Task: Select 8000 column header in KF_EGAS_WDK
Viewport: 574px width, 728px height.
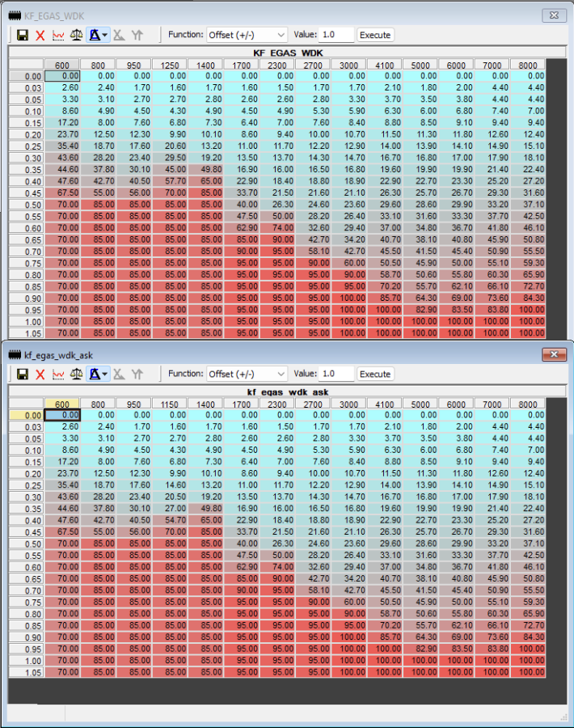Action: (528, 65)
